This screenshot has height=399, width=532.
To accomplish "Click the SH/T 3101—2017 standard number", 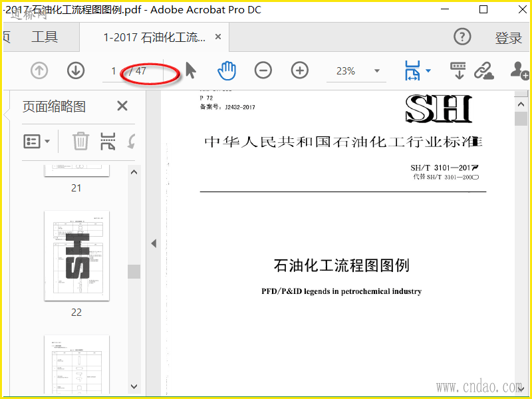I will click(444, 168).
